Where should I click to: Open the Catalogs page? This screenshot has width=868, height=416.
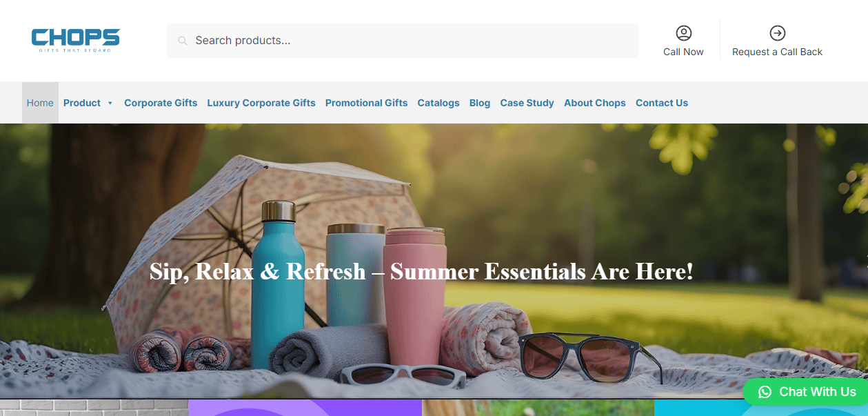point(438,103)
